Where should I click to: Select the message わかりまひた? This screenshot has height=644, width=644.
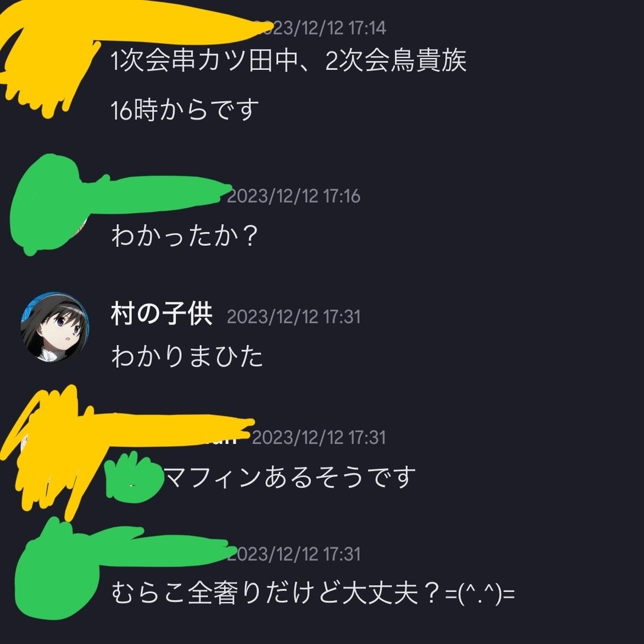pyautogui.click(x=187, y=356)
